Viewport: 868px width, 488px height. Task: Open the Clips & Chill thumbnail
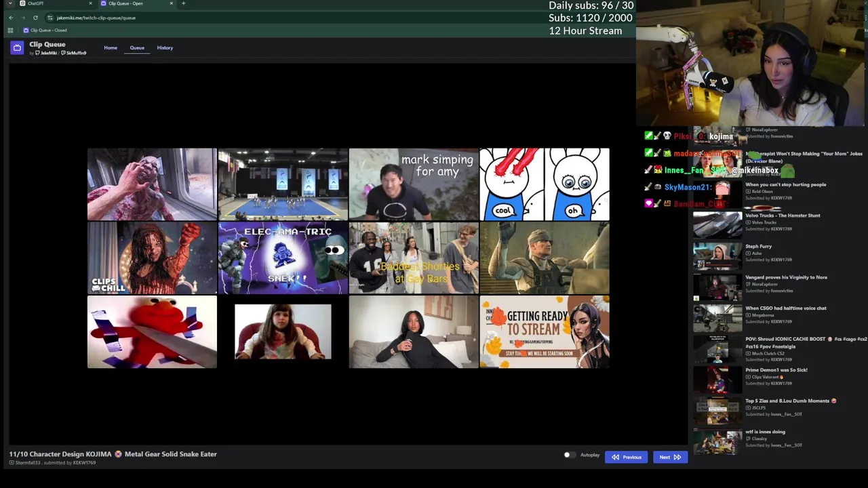pos(152,258)
